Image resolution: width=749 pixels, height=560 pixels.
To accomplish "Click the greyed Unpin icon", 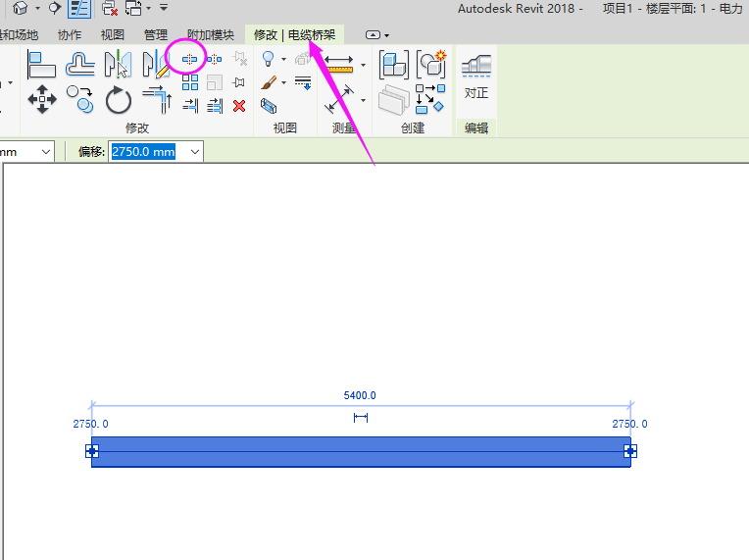I will tap(239, 59).
